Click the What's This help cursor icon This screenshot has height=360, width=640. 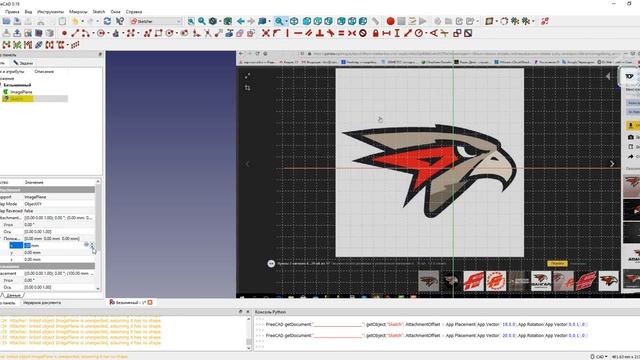tap(120, 21)
